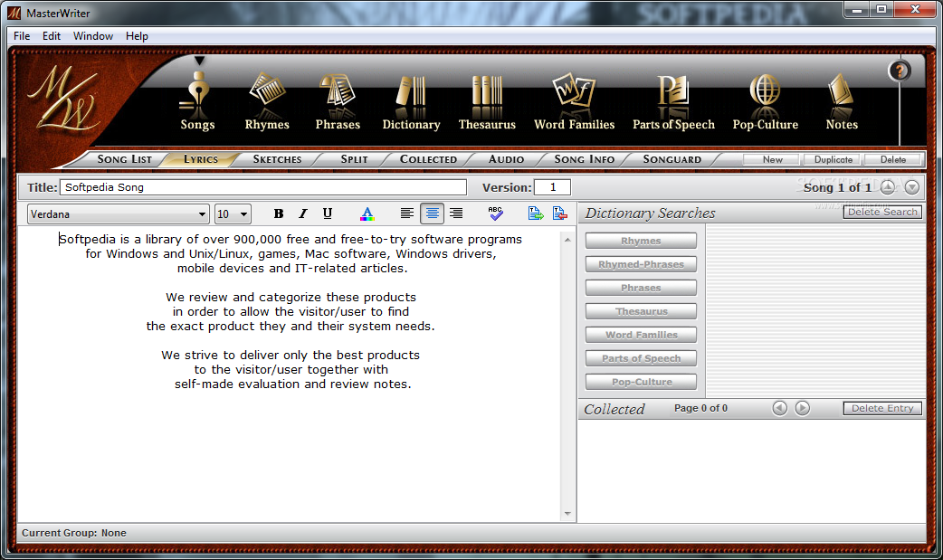Click the Delete Entry button
Screen dimensions: 943x560
click(x=882, y=408)
